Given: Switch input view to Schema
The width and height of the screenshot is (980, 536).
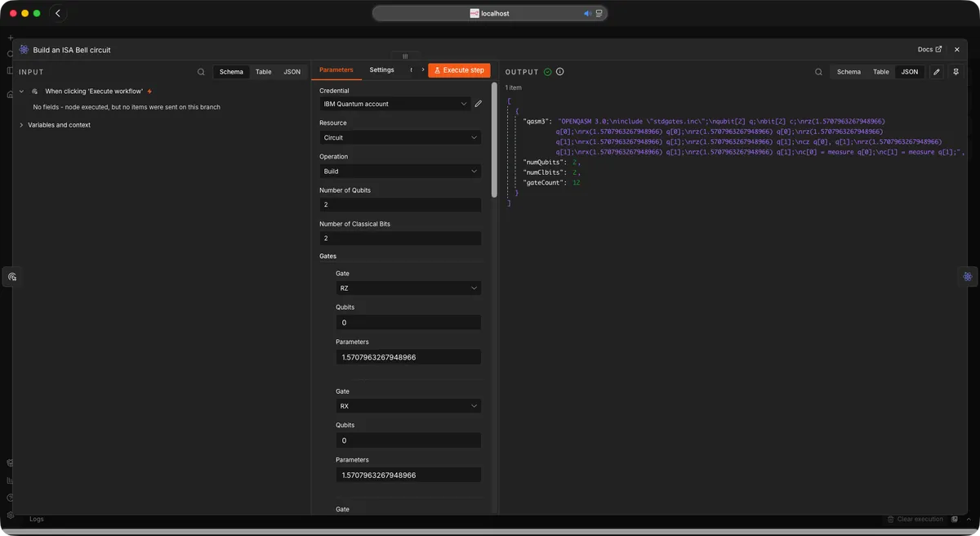Looking at the screenshot, I should point(231,72).
